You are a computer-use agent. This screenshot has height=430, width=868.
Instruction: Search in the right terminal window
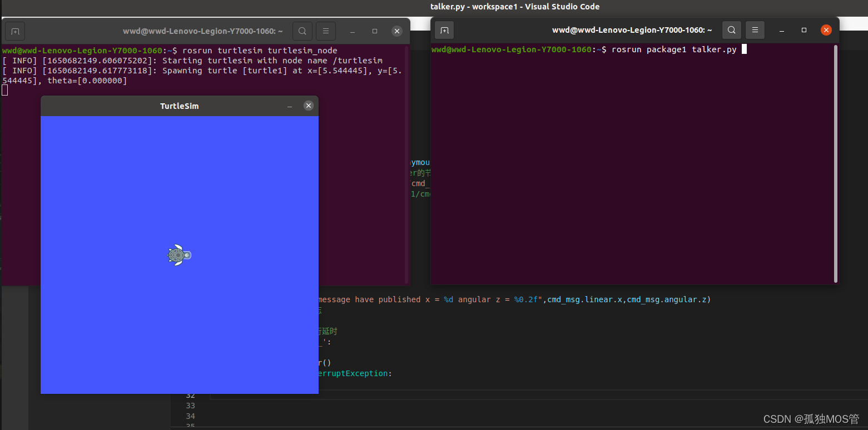coord(732,30)
